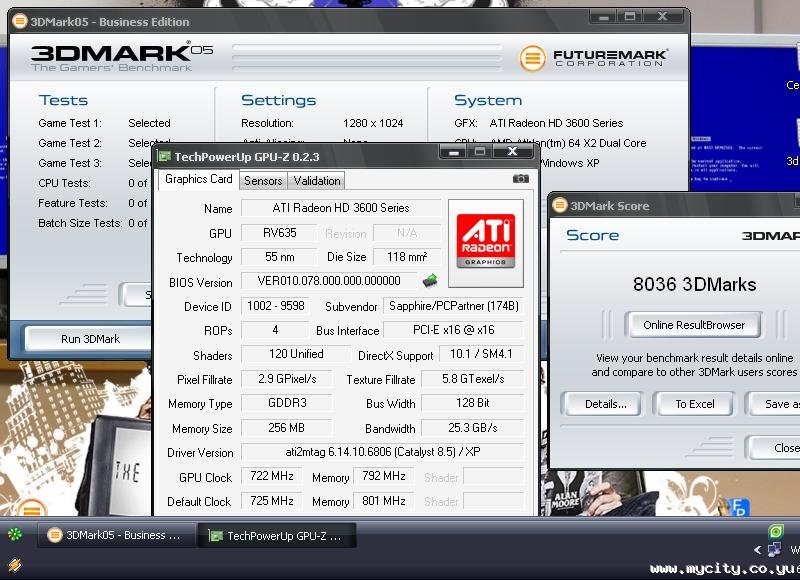This screenshot has height=580, width=800.
Task: Click the Futuremark Corporation logo icon
Action: (533, 58)
